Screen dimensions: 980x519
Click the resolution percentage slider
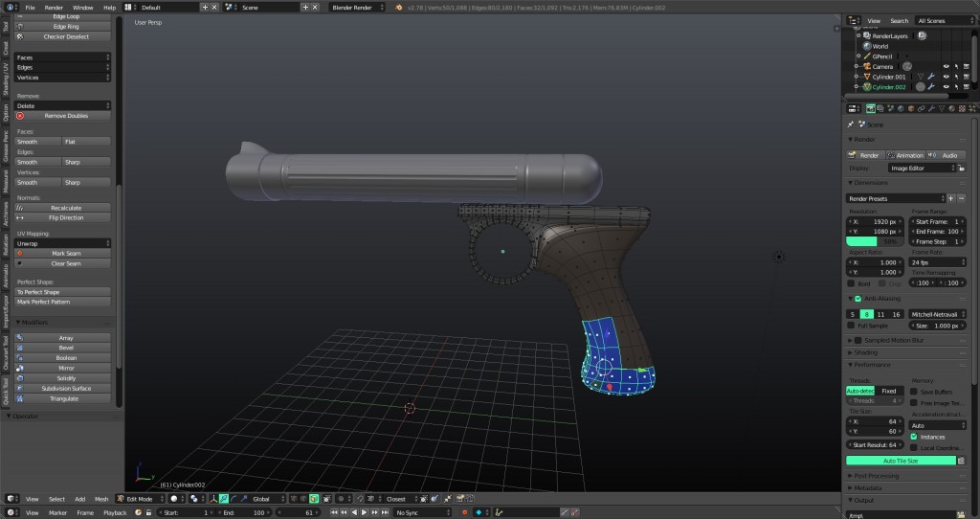pyautogui.click(x=876, y=241)
